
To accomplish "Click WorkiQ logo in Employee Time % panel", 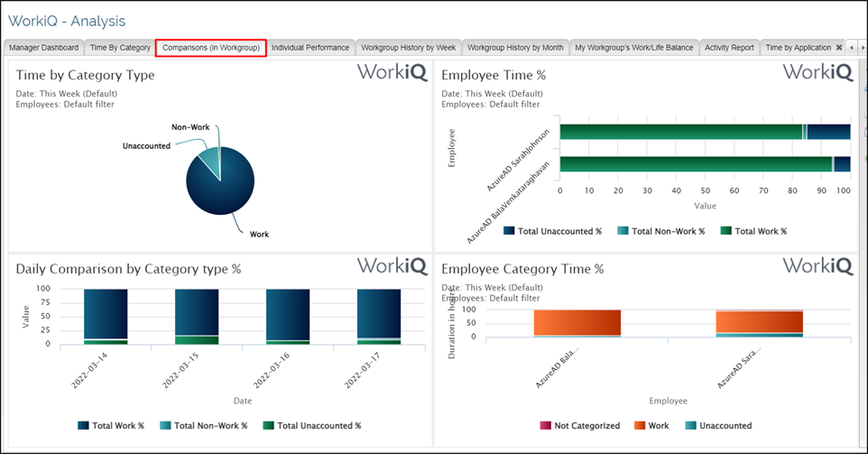I will (817, 73).
